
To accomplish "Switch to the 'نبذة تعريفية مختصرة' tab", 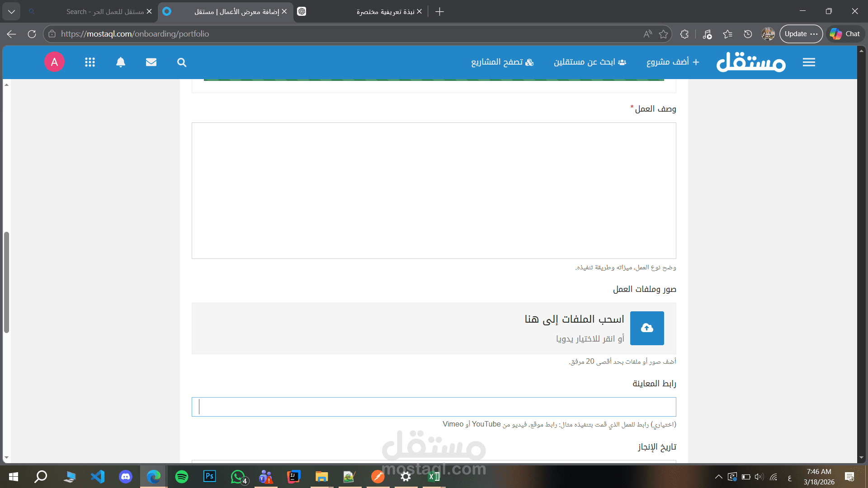I will click(x=384, y=12).
